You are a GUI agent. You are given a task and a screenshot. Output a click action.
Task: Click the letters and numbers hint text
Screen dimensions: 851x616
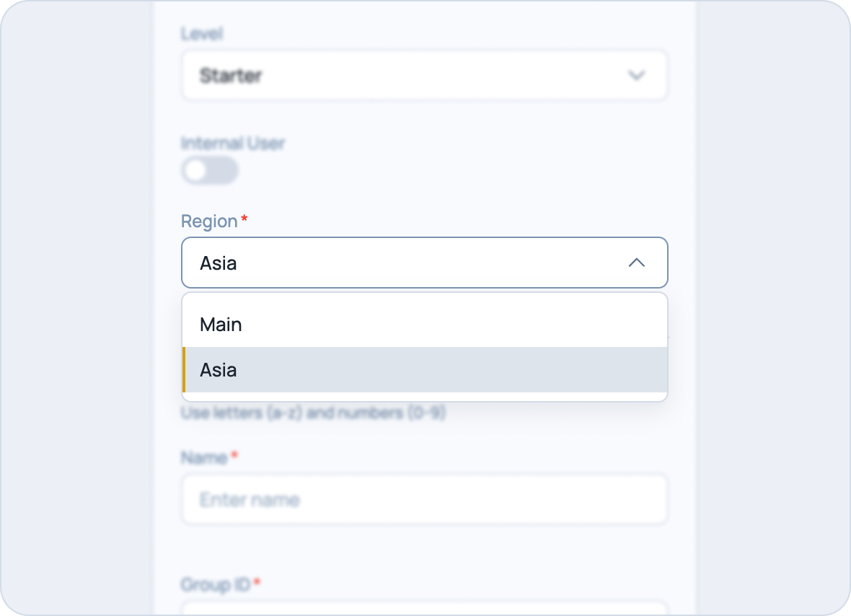click(313, 413)
